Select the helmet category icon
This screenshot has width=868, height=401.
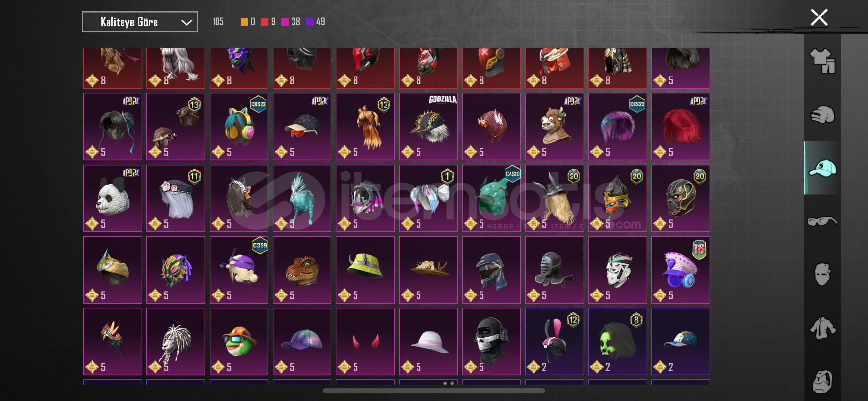pos(822,114)
